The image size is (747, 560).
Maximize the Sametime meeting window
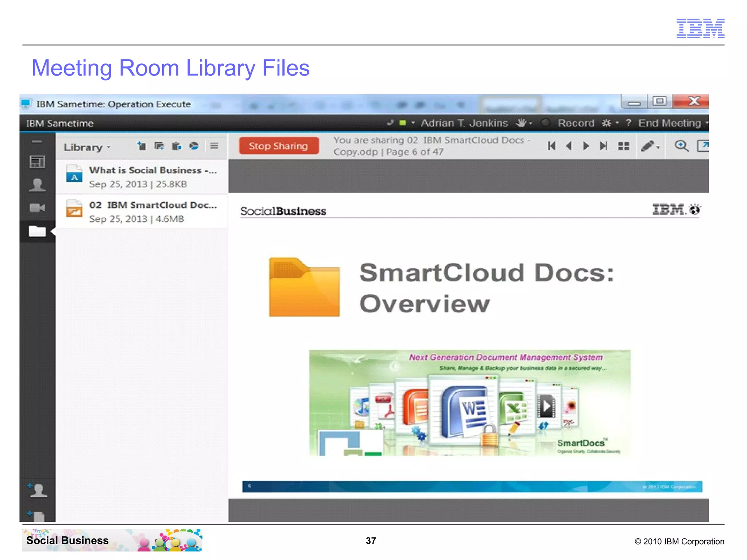coord(659,101)
